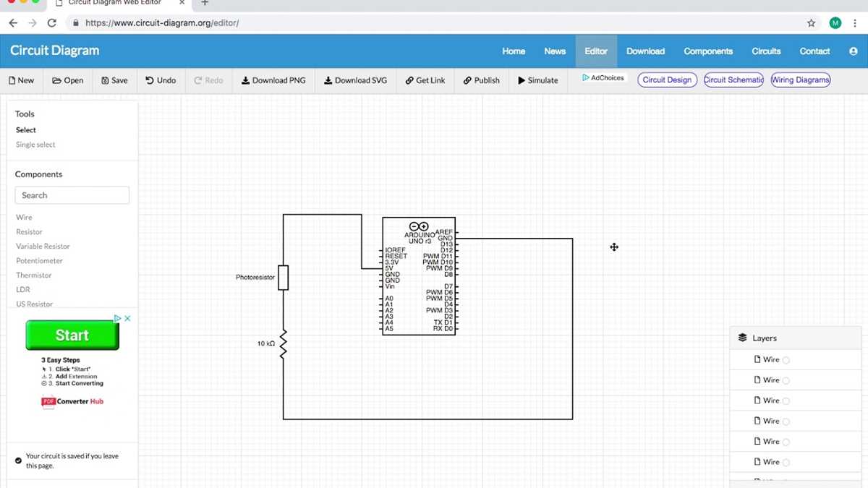
Task: Click the AdChoices icon in toolbar
Action: (x=586, y=77)
